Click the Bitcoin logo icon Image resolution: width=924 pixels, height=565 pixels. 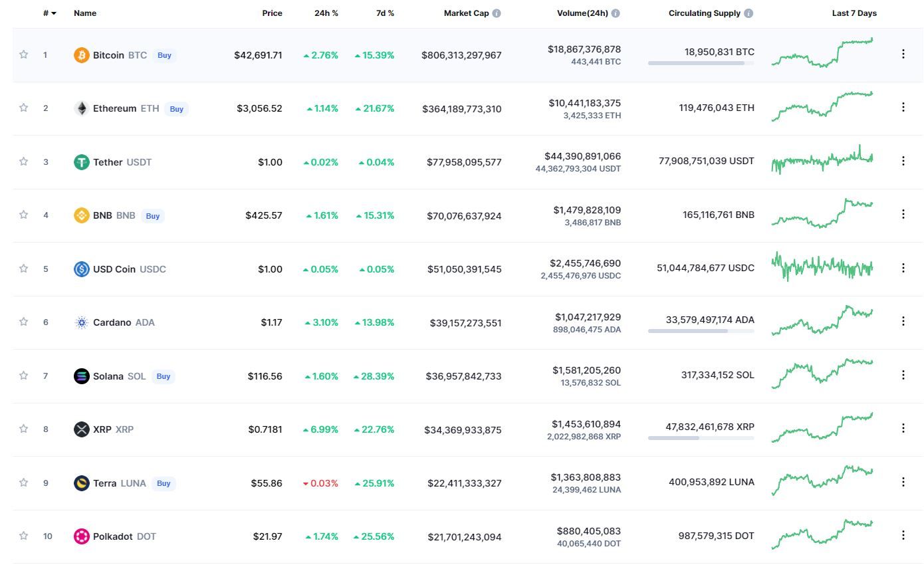pos(81,55)
